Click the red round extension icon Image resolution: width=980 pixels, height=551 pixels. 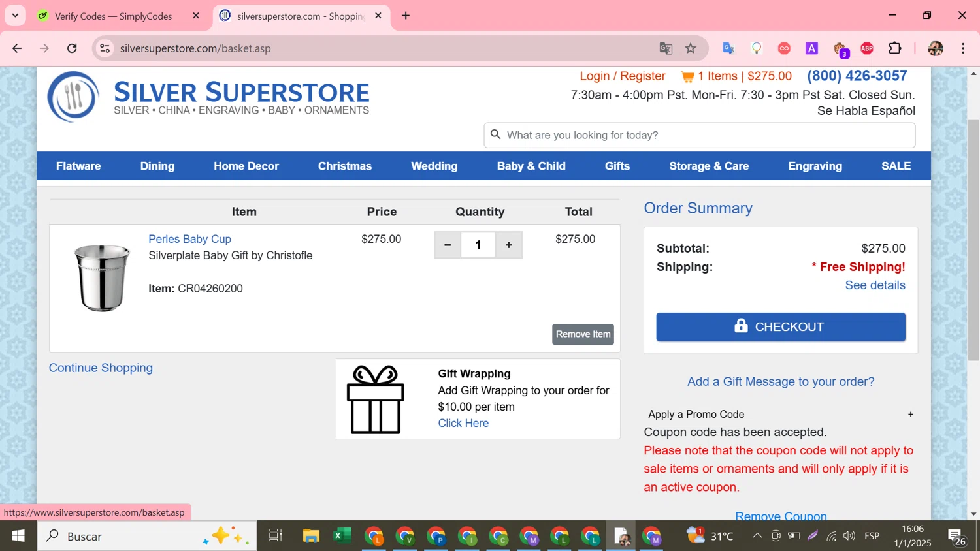click(784, 48)
